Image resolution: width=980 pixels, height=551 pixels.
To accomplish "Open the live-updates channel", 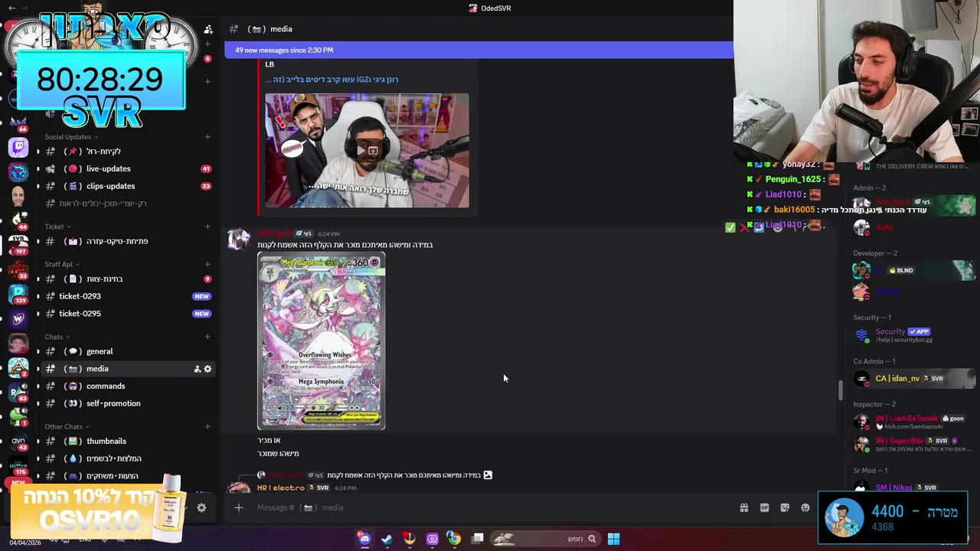I will (x=128, y=168).
